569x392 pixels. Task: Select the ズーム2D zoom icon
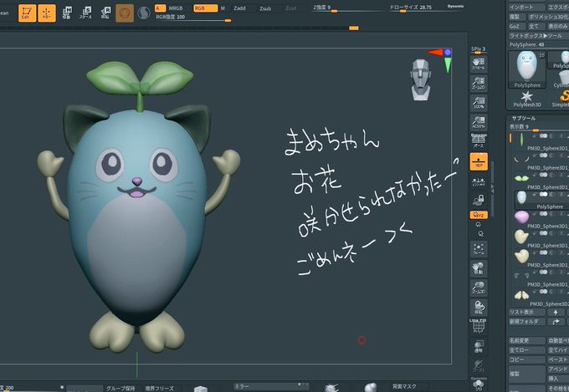(x=479, y=84)
